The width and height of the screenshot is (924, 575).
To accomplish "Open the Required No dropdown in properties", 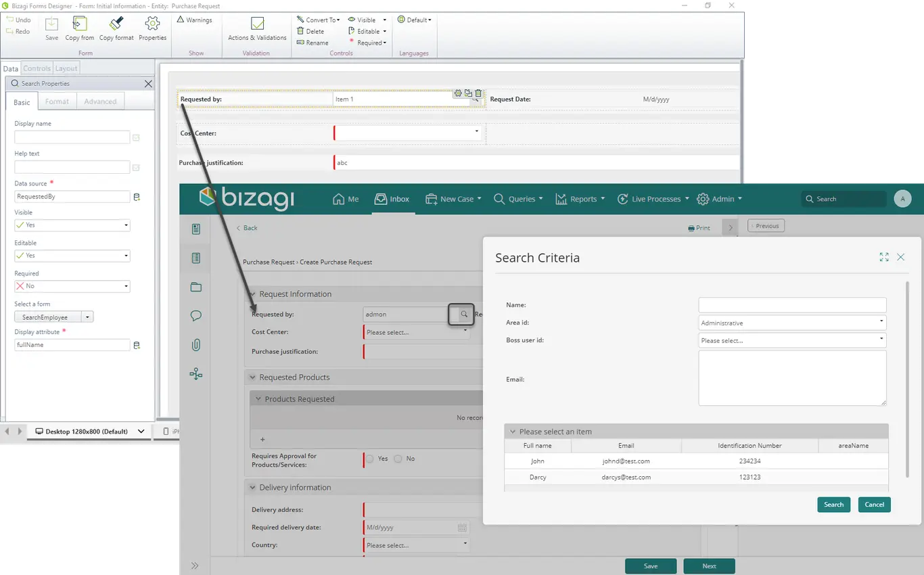I will tap(72, 286).
